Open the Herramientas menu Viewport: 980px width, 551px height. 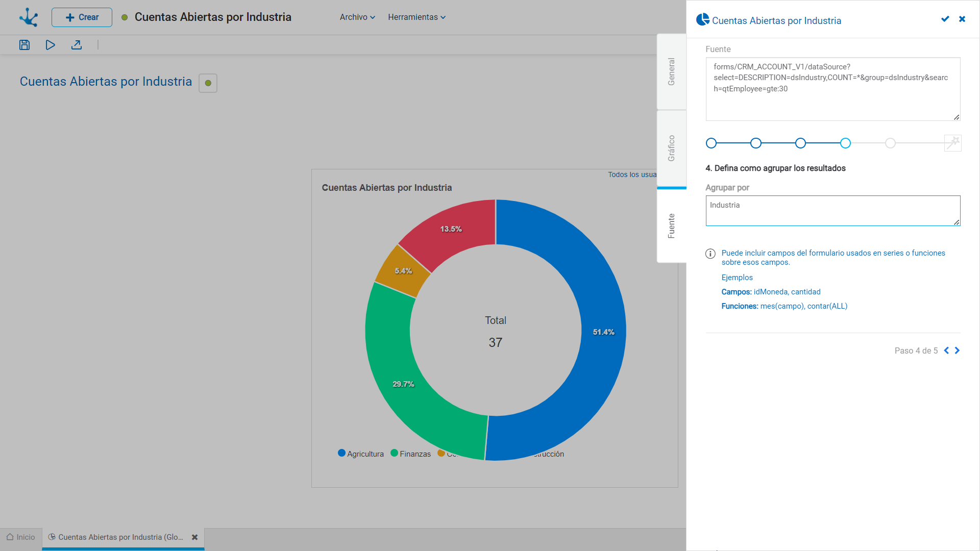pyautogui.click(x=416, y=17)
